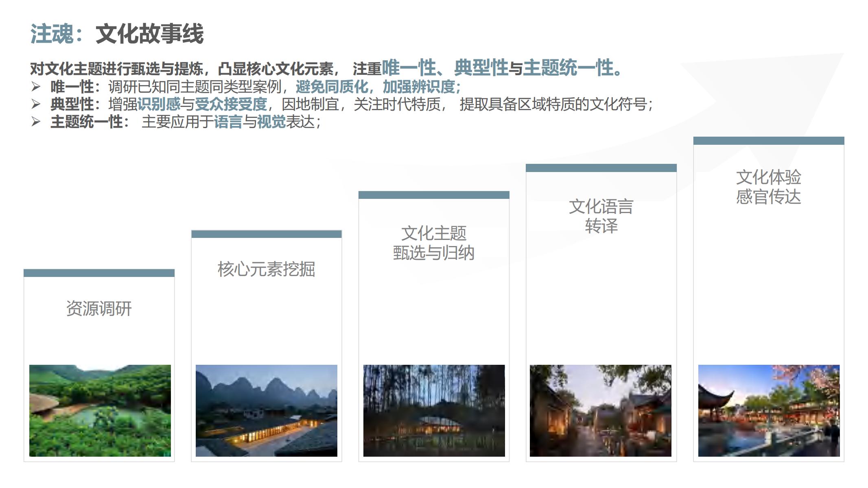Image resolution: width=868 pixels, height=488 pixels.
Task: Click the slide title 注魂：文化故事线
Action: pos(117,33)
